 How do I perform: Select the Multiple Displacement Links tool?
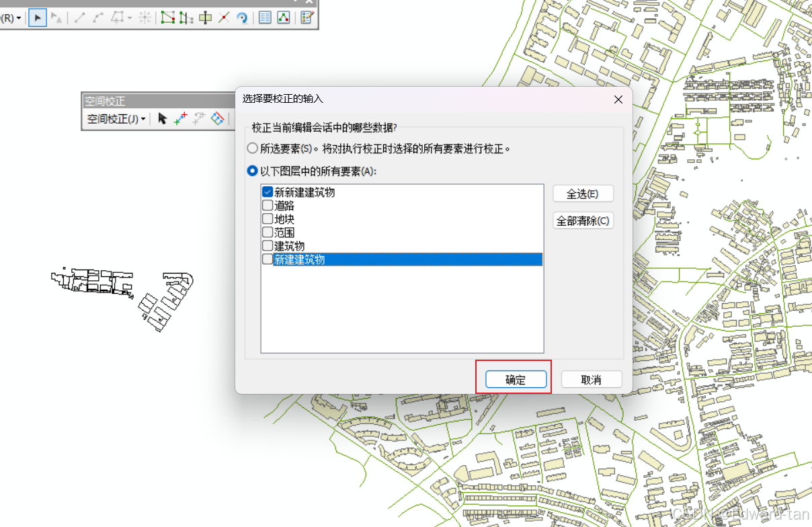[217, 118]
